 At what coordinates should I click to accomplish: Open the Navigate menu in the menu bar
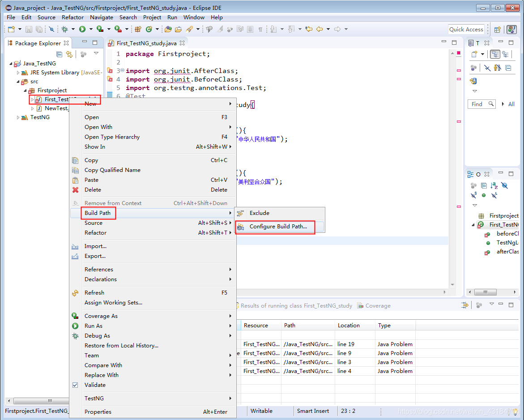102,17
